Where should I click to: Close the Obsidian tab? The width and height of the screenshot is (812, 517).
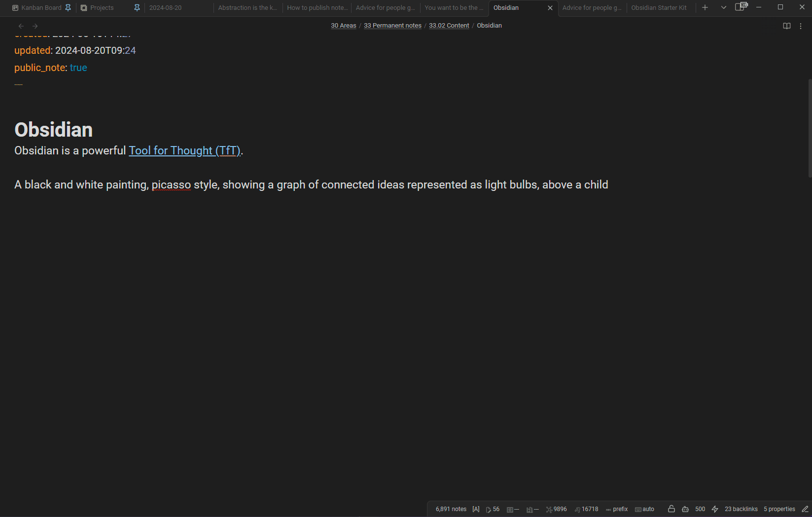pyautogui.click(x=550, y=8)
